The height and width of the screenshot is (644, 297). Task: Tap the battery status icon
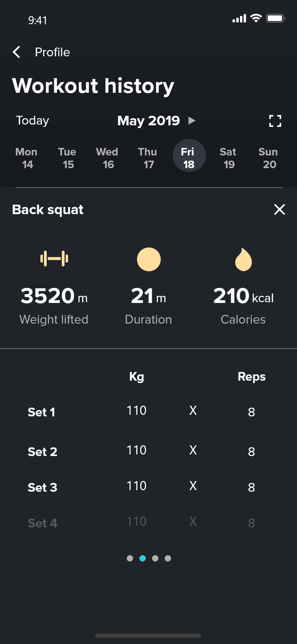pyautogui.click(x=276, y=18)
